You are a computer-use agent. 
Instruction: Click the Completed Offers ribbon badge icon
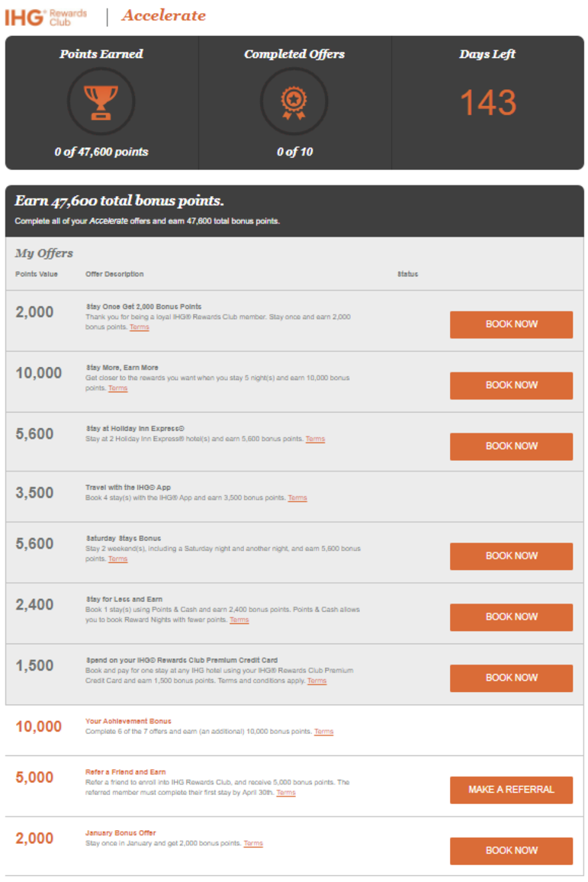click(x=294, y=101)
